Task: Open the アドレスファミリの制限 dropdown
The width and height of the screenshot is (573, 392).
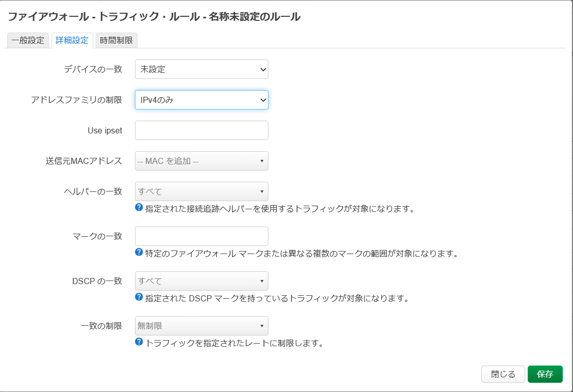Action: [201, 100]
